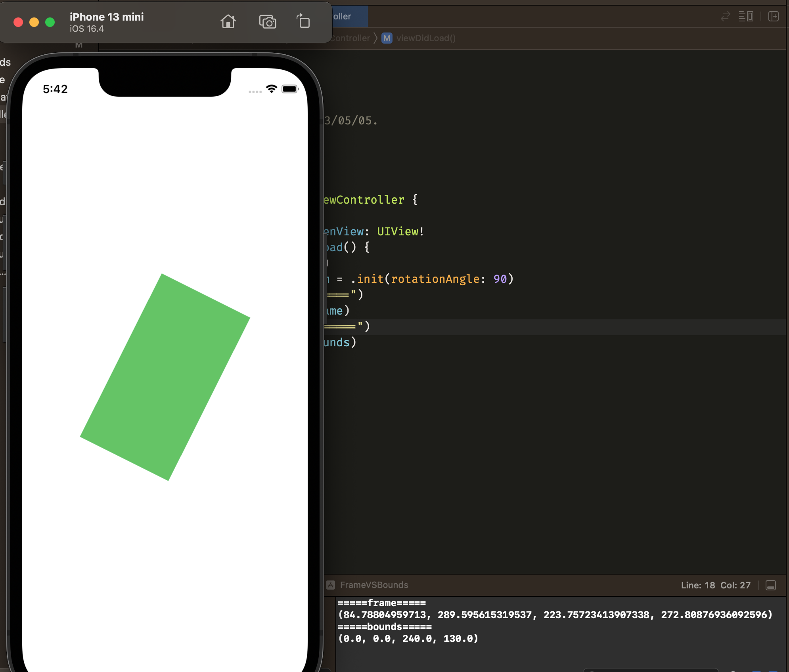Open the adjust editor options icon
The height and width of the screenshot is (672, 789).
pyautogui.click(x=746, y=16)
